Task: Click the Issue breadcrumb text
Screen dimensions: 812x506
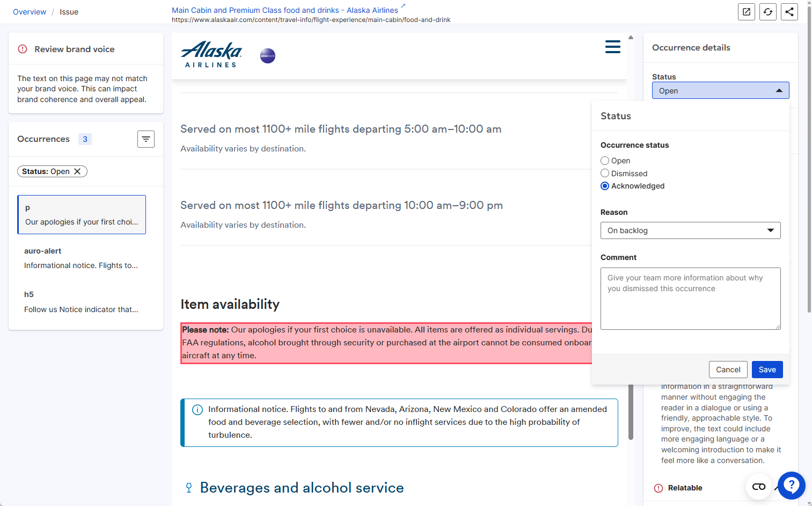Action: 69,12
